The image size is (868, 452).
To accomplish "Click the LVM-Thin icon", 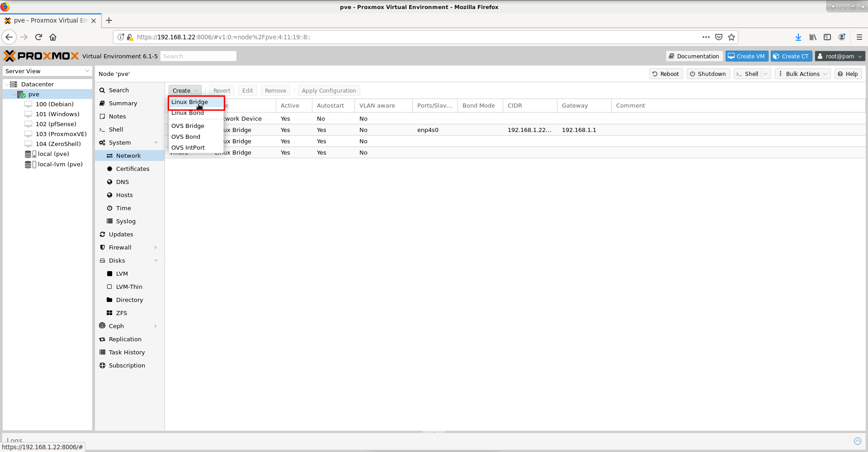I will (109, 287).
